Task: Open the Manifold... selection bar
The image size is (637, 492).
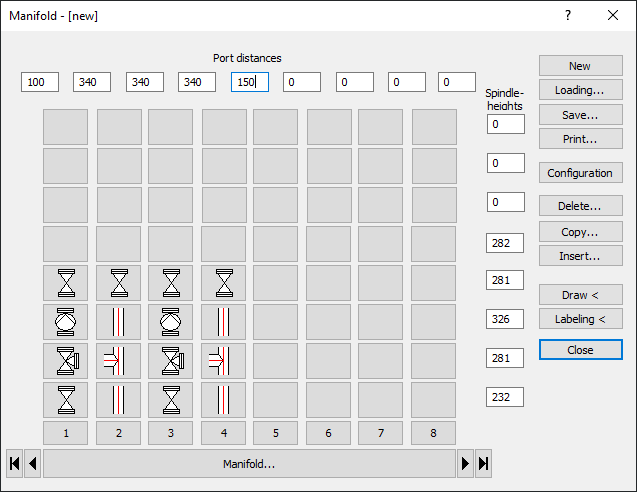Action: [249, 464]
